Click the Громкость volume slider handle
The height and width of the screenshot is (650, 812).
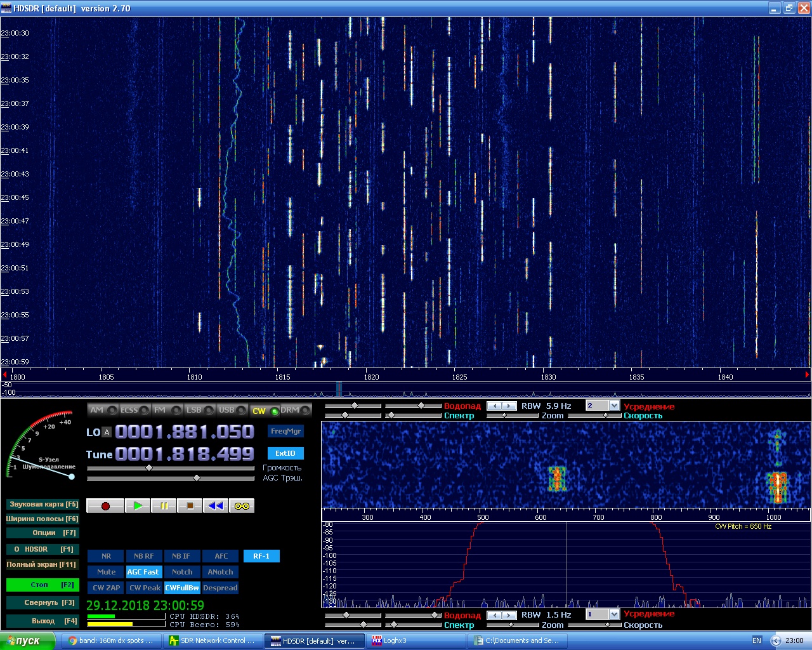point(149,468)
